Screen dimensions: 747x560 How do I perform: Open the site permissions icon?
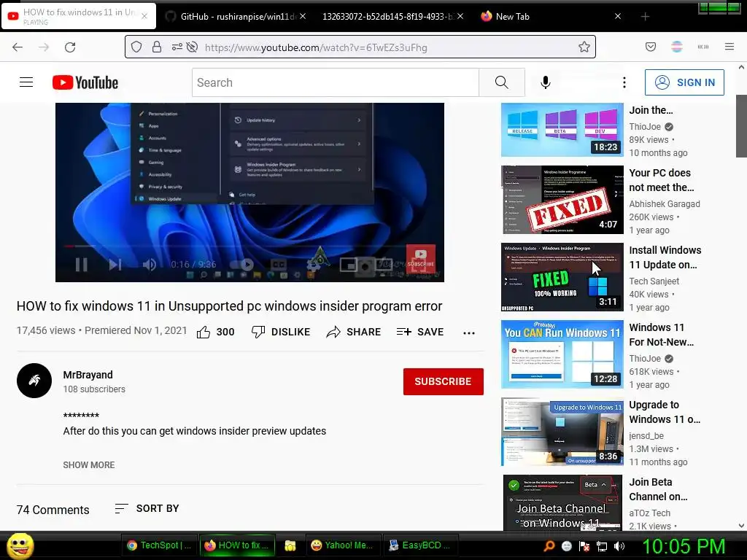coord(177,47)
